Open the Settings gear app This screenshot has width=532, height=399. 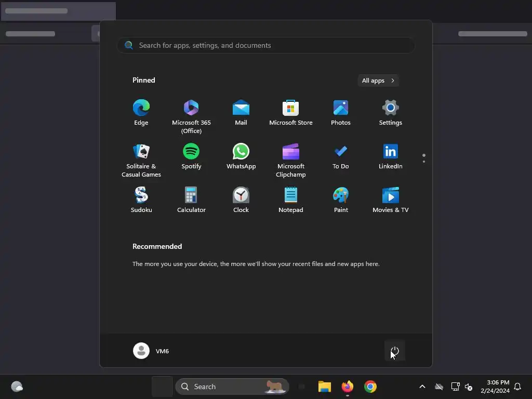[391, 113]
